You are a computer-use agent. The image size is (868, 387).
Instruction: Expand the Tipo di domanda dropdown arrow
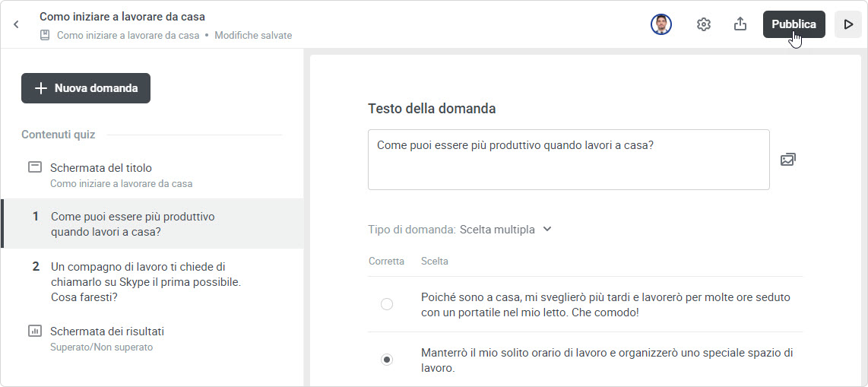coord(547,230)
